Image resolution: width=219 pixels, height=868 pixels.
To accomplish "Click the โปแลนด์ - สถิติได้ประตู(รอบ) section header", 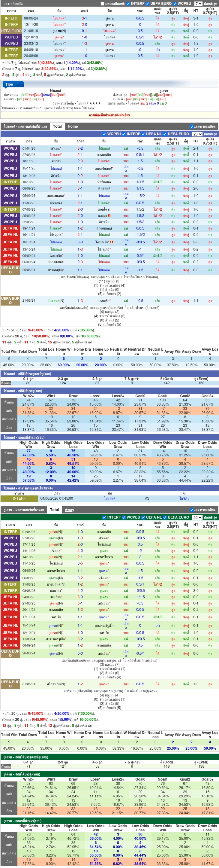I will click(x=110, y=391).
